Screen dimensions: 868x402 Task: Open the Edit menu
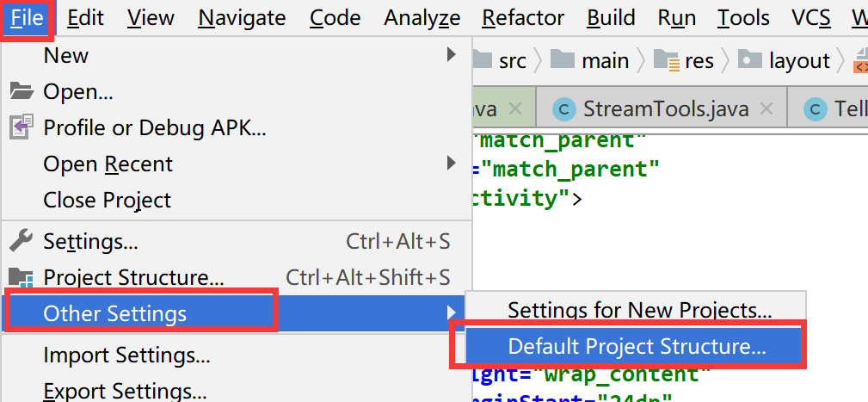tap(85, 18)
